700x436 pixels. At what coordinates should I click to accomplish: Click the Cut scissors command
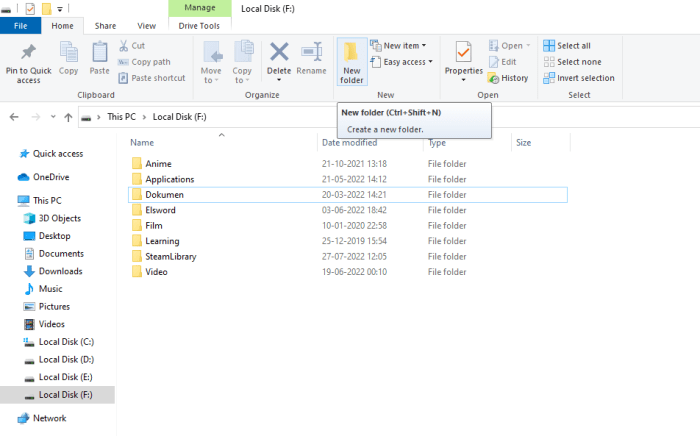click(x=132, y=46)
